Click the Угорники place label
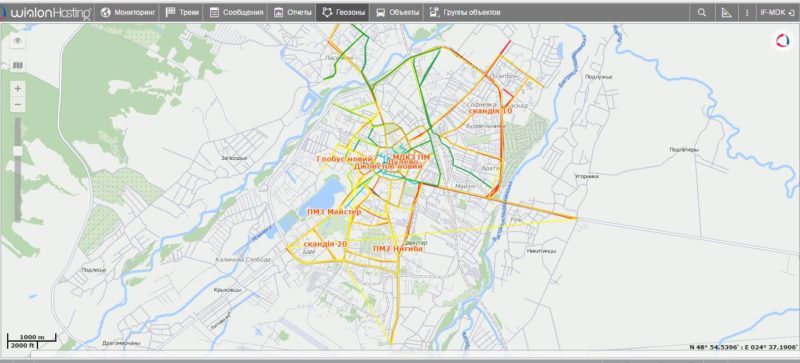This screenshot has width=800, height=363. pyautogui.click(x=586, y=176)
